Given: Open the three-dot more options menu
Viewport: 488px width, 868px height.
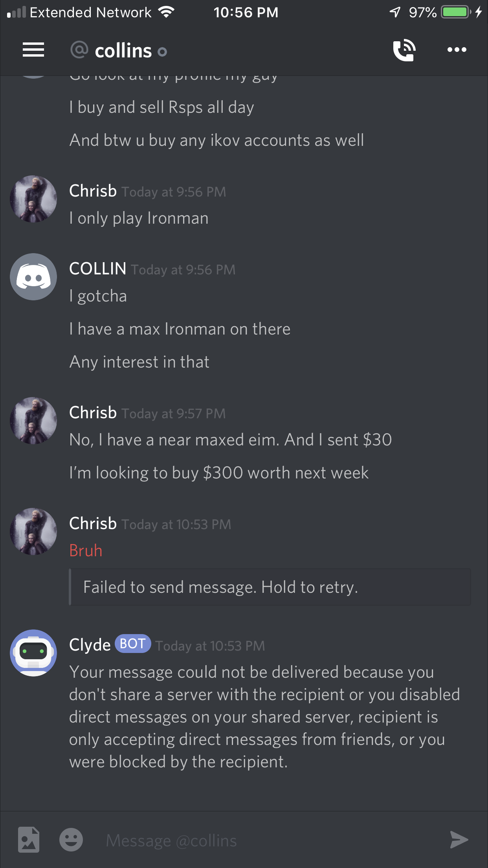Looking at the screenshot, I should click(x=457, y=50).
